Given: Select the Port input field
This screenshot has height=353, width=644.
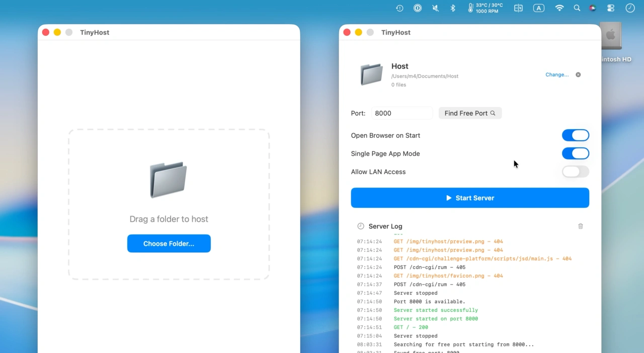Looking at the screenshot, I should coord(401,113).
